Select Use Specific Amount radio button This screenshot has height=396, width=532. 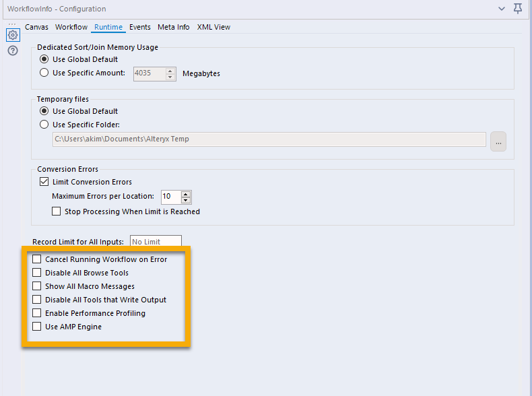(x=44, y=73)
